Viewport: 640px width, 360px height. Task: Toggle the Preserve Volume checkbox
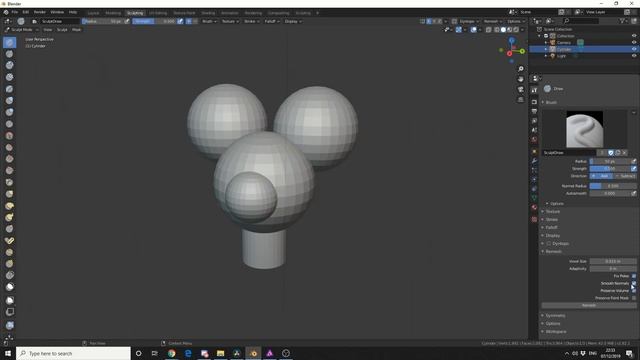[x=633, y=291]
